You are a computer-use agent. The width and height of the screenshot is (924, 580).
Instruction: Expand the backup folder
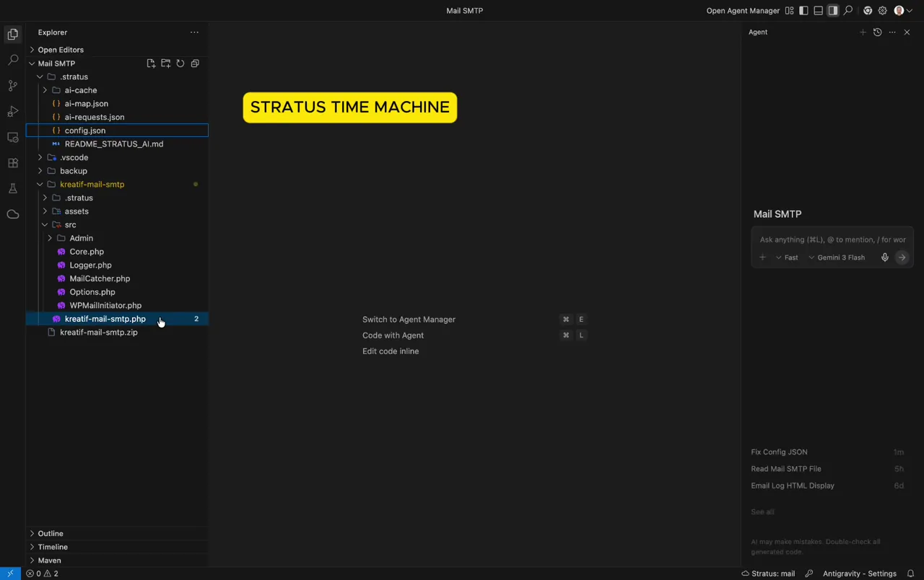coord(73,171)
